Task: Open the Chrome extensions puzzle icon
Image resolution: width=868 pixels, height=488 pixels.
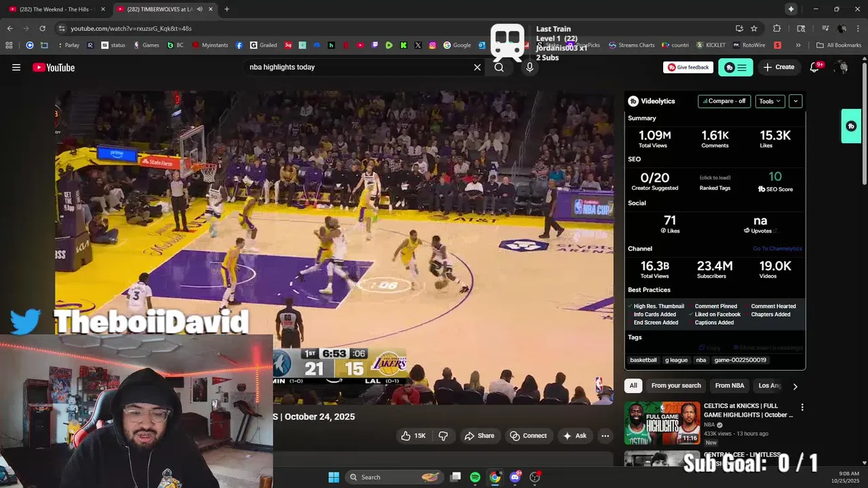Action: (777, 28)
